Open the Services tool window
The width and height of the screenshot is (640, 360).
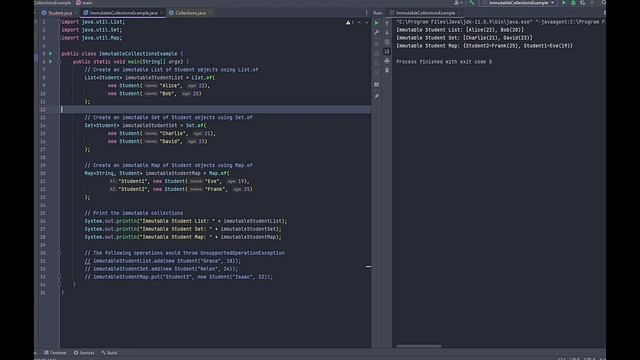click(x=84, y=353)
